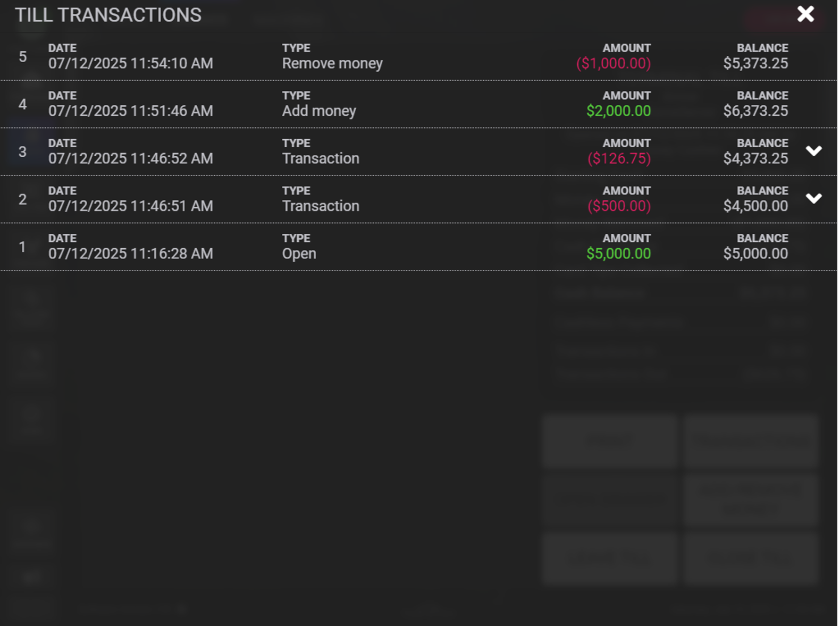Click the 11:51:46 AM date entry
This screenshot has width=840, height=626.
coord(130,111)
